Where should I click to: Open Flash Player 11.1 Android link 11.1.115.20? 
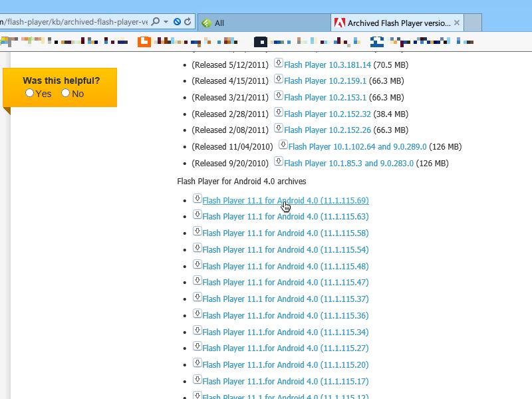click(x=285, y=365)
